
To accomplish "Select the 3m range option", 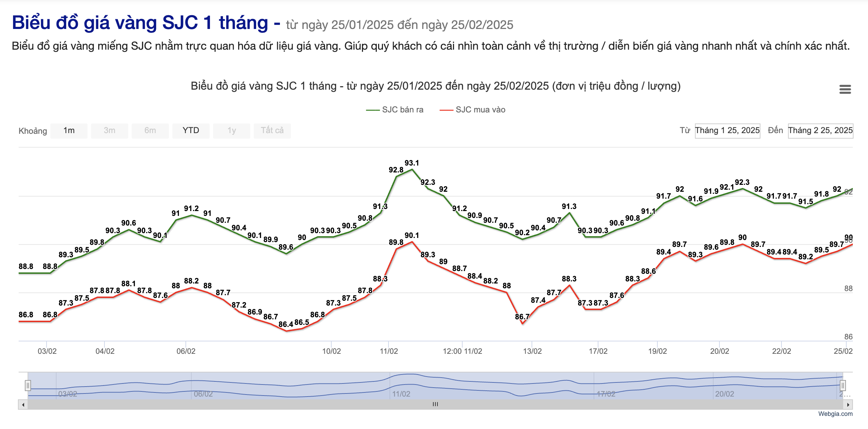I will pyautogui.click(x=110, y=131).
